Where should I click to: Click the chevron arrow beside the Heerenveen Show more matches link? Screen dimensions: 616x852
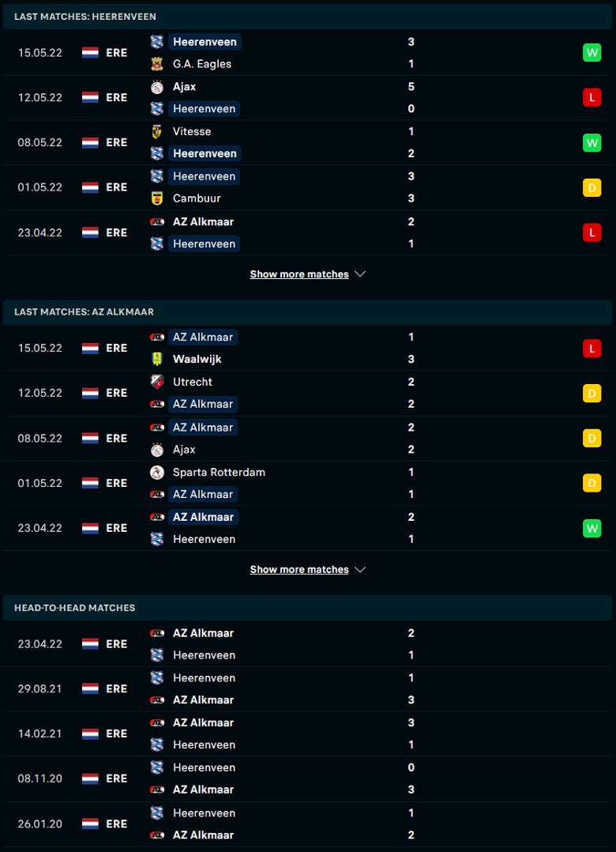[x=360, y=274]
